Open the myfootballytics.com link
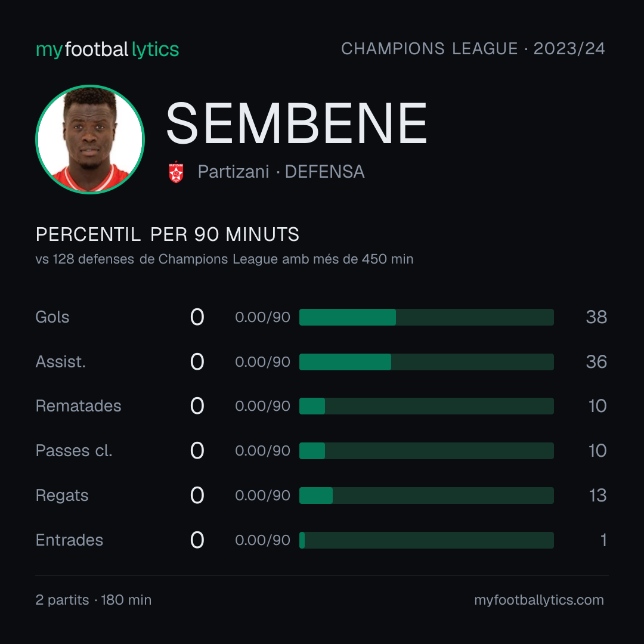 point(539,600)
